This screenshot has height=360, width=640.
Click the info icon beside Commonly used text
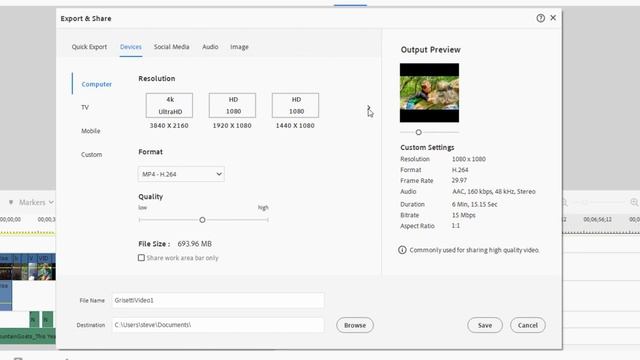402,250
